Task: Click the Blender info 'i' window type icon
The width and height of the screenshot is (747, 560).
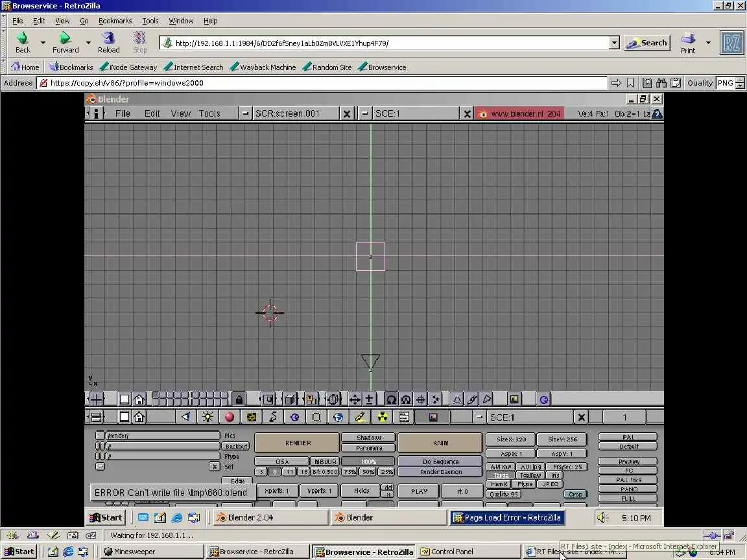Action: pos(96,113)
